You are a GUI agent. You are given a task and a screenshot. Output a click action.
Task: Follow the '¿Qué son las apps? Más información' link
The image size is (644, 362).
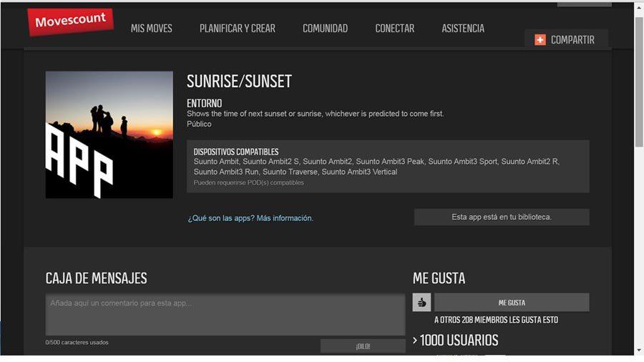(250, 218)
